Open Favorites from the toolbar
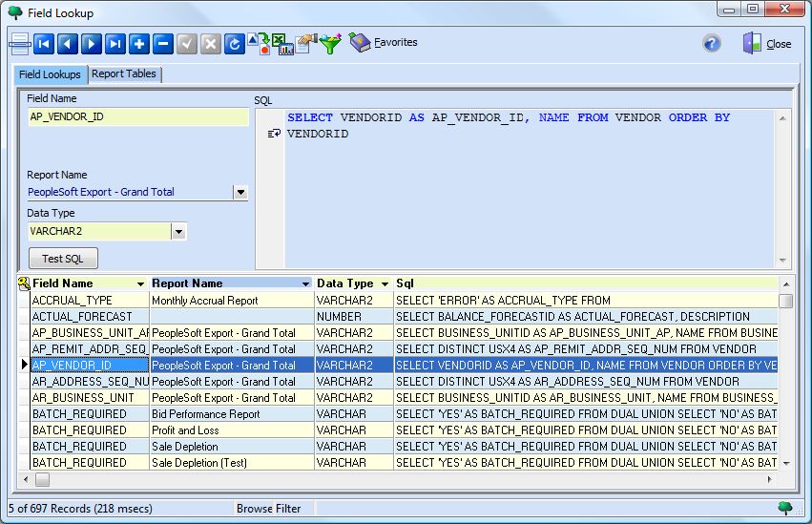This screenshot has height=524, width=812. click(x=384, y=43)
